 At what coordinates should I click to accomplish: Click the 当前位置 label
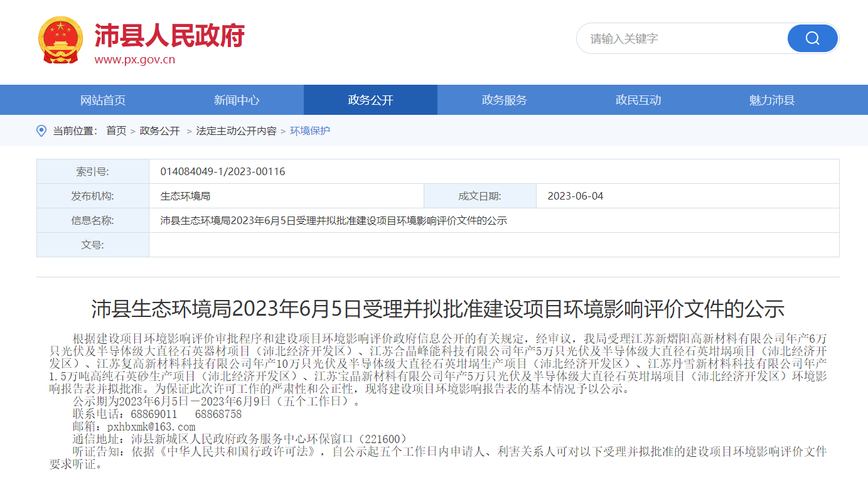75,131
